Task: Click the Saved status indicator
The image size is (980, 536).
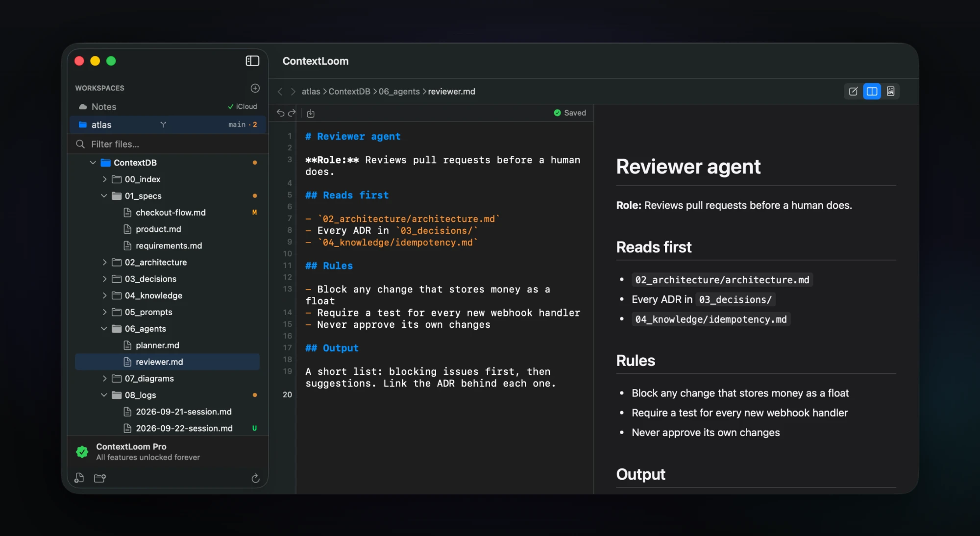Action: coord(570,113)
